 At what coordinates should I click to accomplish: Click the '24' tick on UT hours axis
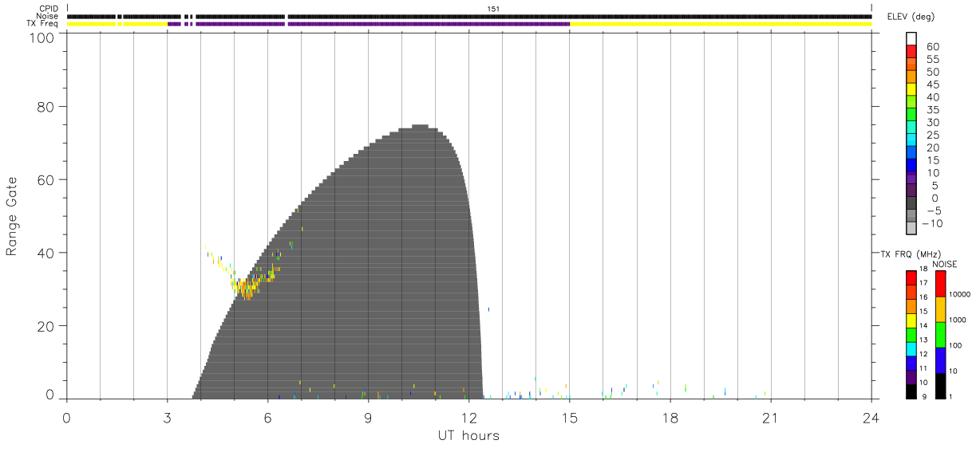pos(871,417)
